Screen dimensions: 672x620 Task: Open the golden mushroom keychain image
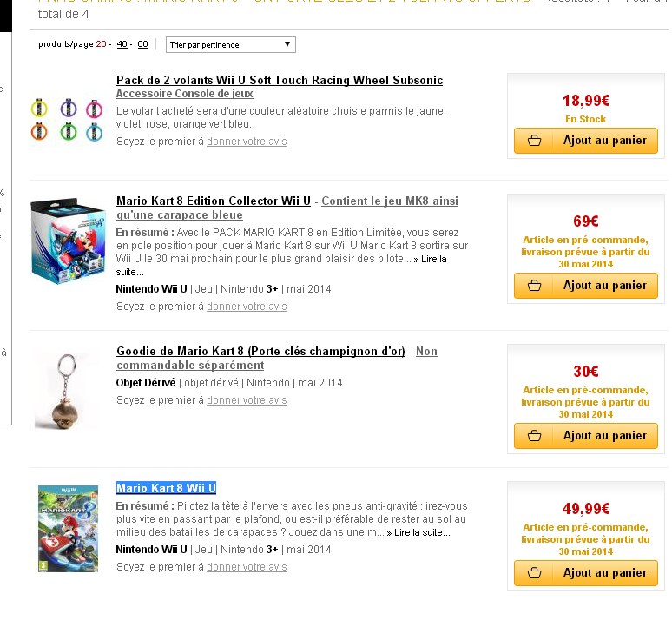[67, 387]
